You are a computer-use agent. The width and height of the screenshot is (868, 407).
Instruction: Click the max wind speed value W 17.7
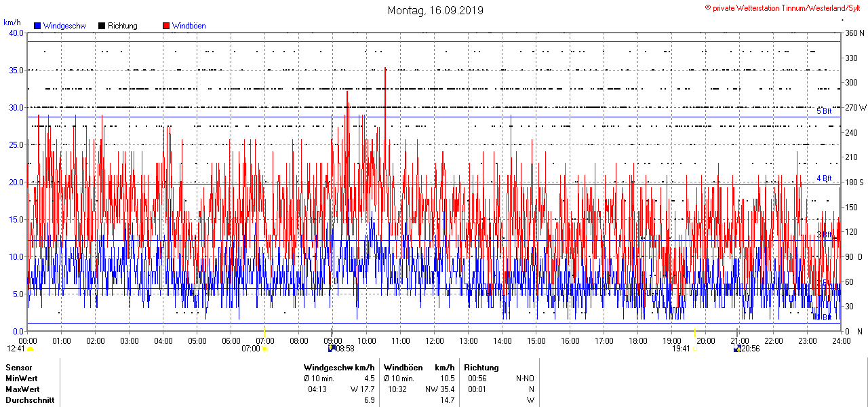pos(362,389)
